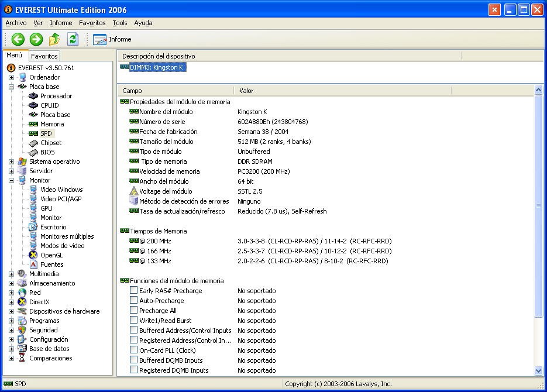Image resolution: width=547 pixels, height=392 pixels.
Task: Click the Sistema operativo Windows flag icon
Action: coord(22,161)
